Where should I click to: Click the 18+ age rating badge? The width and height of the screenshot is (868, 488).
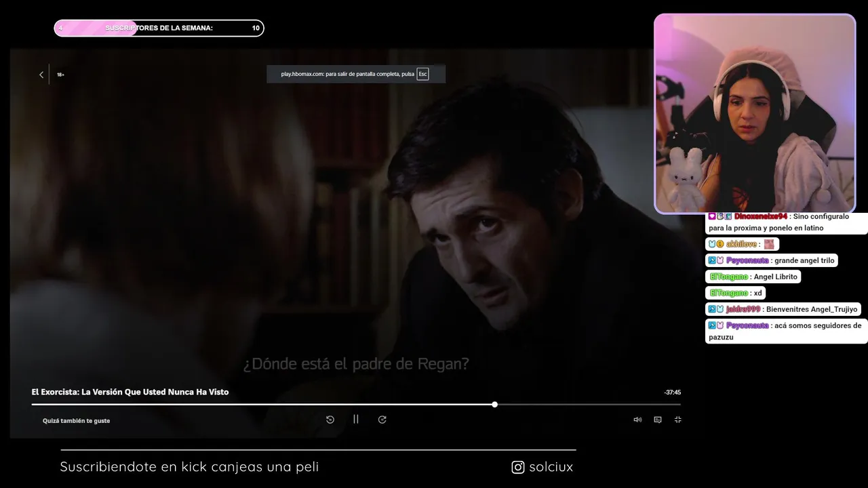pyautogui.click(x=60, y=75)
